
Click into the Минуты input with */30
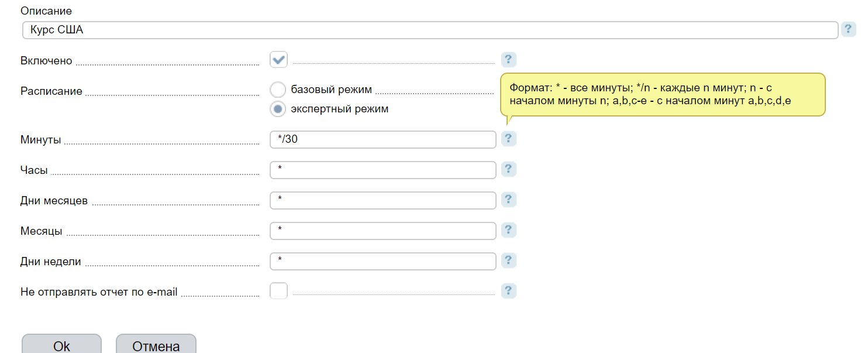(383, 139)
